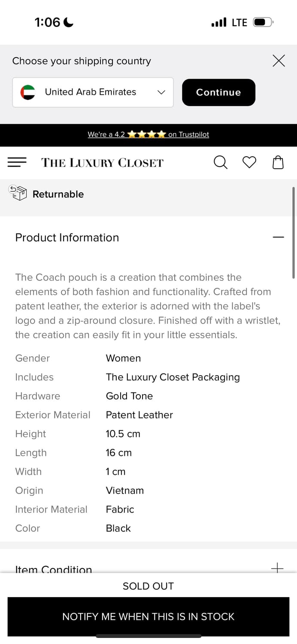Screen dimensions: 297x644
Task: Open the wishlist heart icon
Action: click(249, 162)
